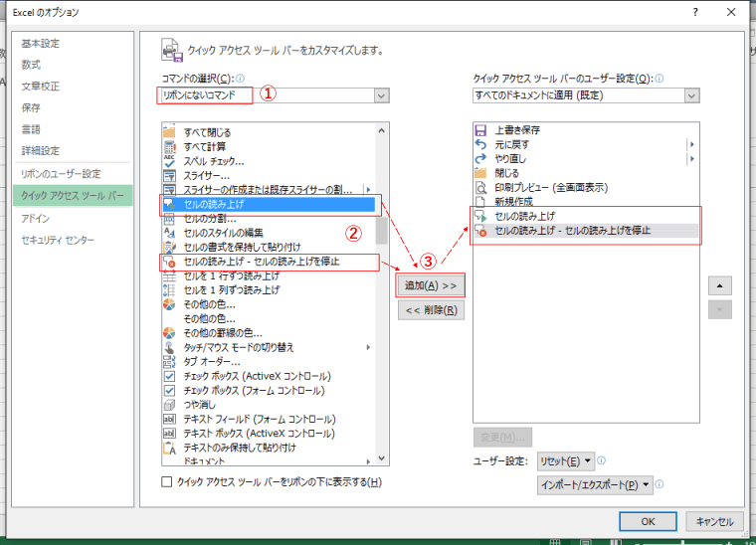The image size is (756, 545).
Task: Expand submenu arrow of 元に戻す
Action: tap(692, 144)
